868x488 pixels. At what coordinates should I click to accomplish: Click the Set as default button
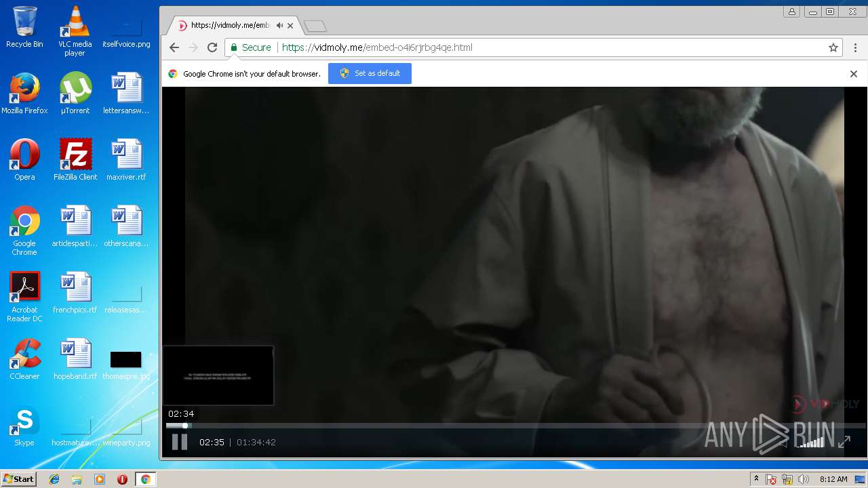click(370, 73)
